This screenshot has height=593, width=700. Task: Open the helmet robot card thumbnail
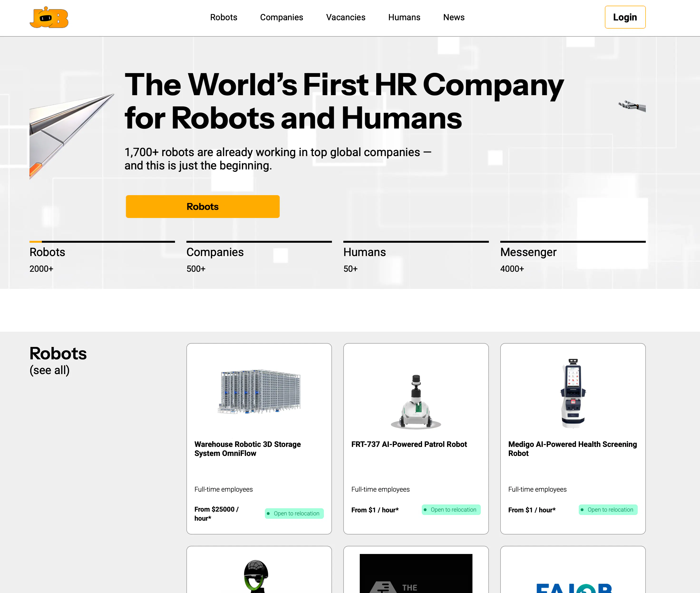(256, 576)
